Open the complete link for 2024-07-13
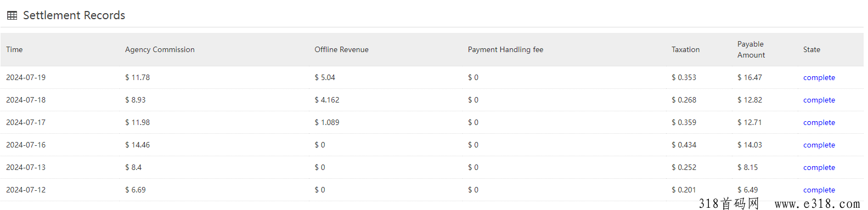868x210 pixels. (x=819, y=167)
